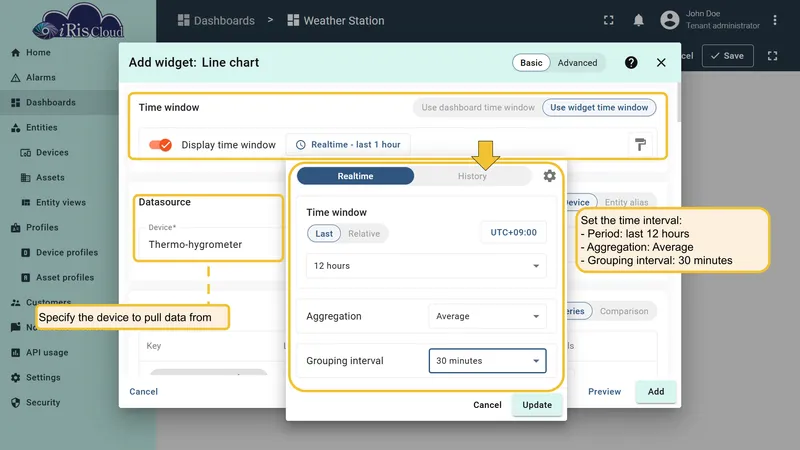This screenshot has width=800, height=450.
Task: Go to Alarms in the sidebar
Action: coord(41,78)
